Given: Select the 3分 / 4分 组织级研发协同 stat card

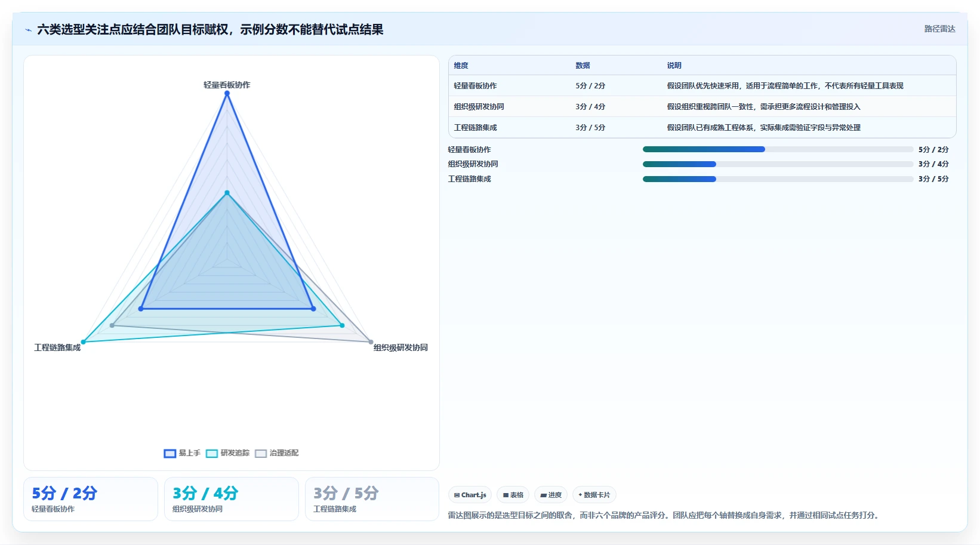Looking at the screenshot, I should 232,499.
